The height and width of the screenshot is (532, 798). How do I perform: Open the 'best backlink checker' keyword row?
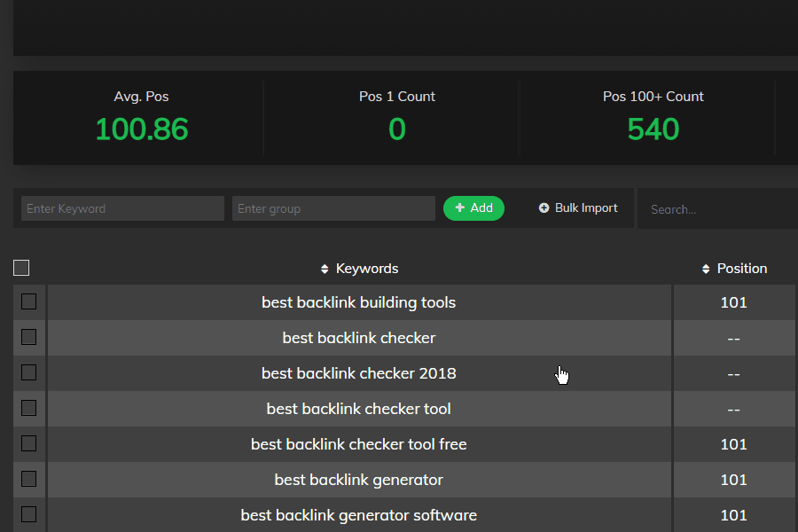(359, 338)
